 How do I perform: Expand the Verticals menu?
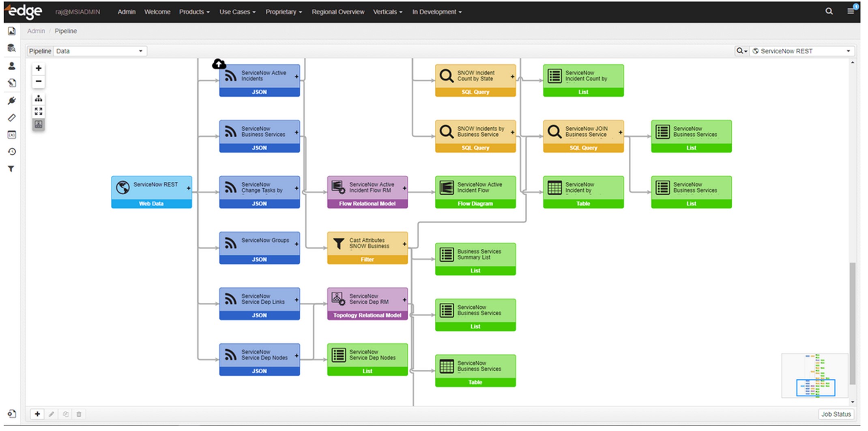[388, 12]
